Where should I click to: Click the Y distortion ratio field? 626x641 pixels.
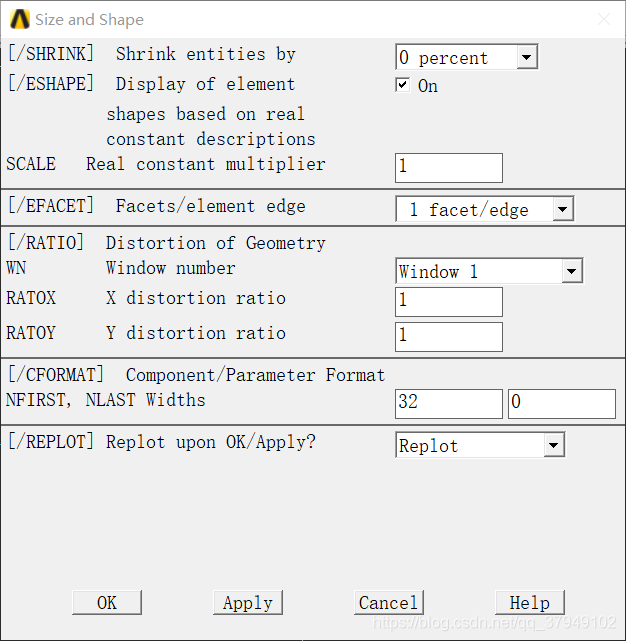pos(449,336)
